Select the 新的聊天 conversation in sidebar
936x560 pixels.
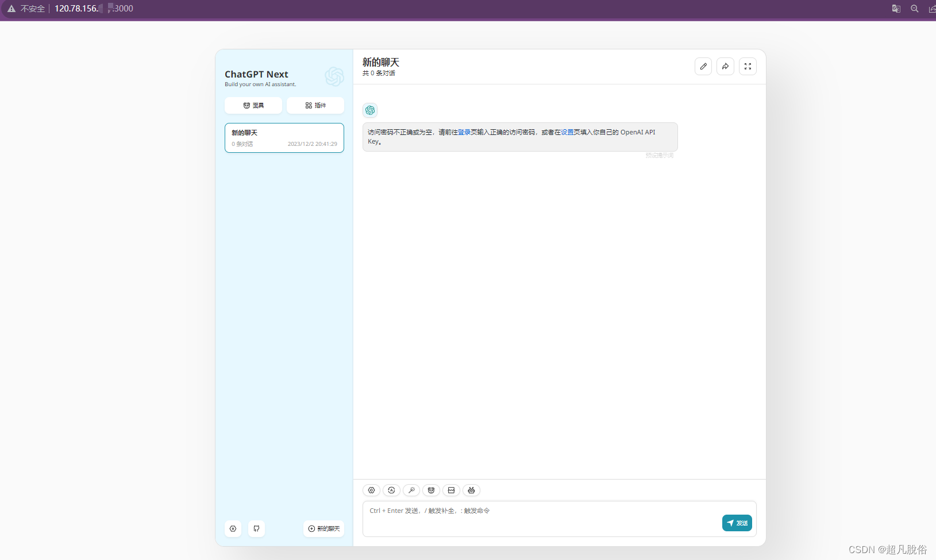click(284, 138)
